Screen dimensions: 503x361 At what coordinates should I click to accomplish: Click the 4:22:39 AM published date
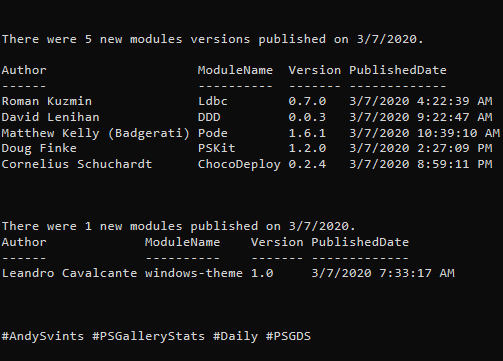[x=421, y=101]
